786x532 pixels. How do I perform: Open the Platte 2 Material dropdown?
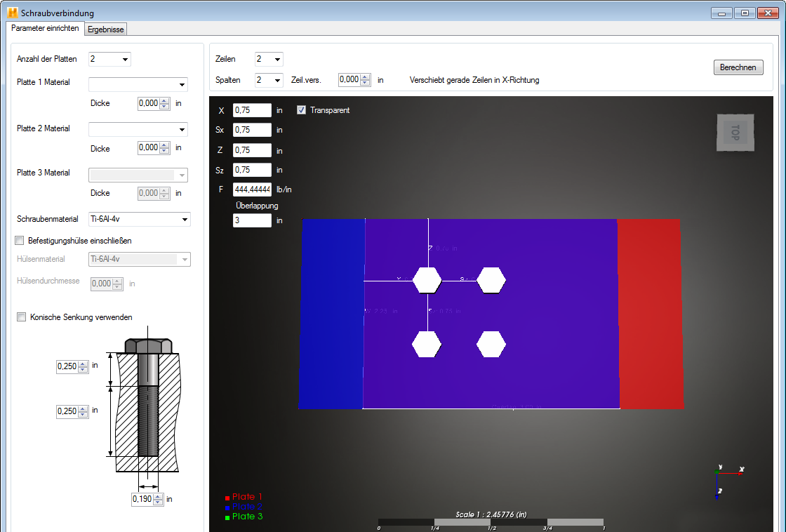point(138,129)
